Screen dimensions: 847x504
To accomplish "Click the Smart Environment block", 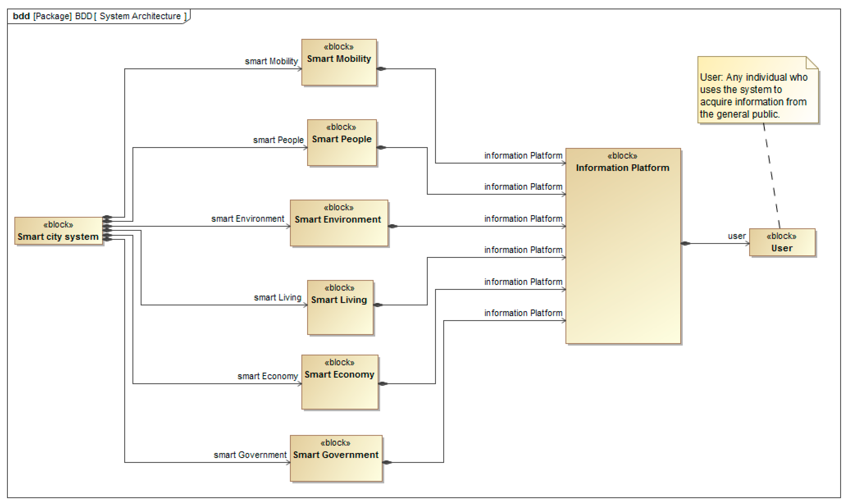I will point(339,223).
